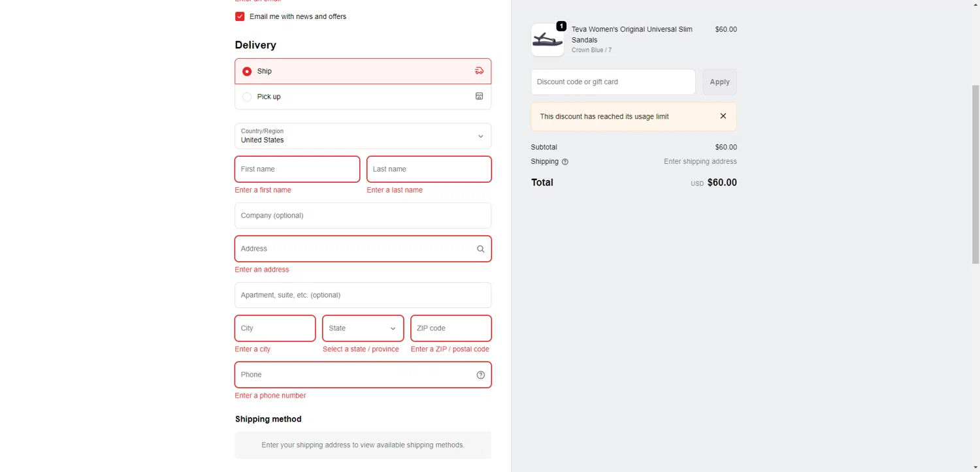The width and height of the screenshot is (980, 472).
Task: Focus the ZIP code field
Action: tap(451, 328)
